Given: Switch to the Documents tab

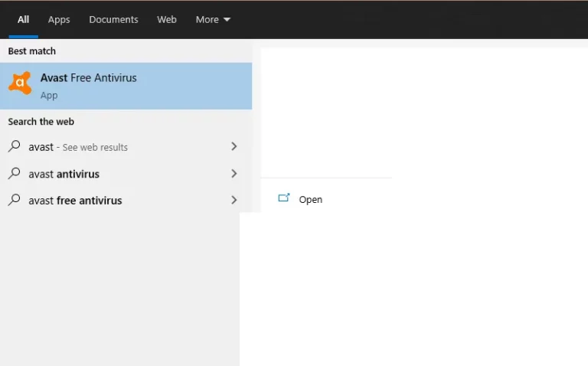Looking at the screenshot, I should [x=113, y=19].
